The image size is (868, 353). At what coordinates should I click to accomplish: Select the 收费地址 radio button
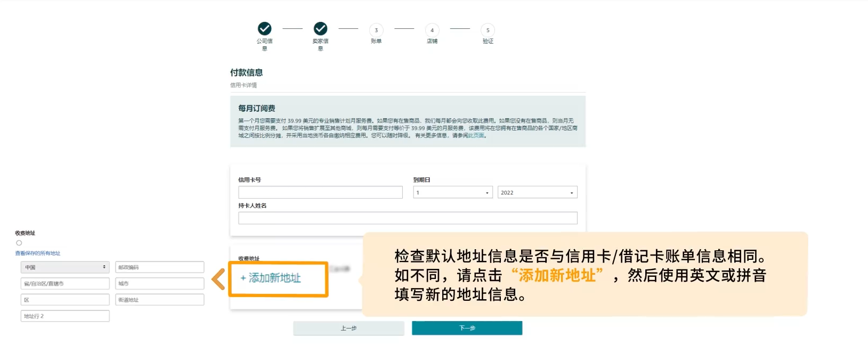(x=19, y=243)
